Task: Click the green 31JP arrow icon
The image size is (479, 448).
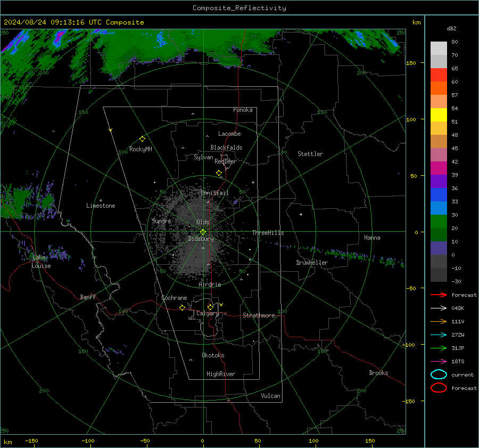Action: [439, 348]
